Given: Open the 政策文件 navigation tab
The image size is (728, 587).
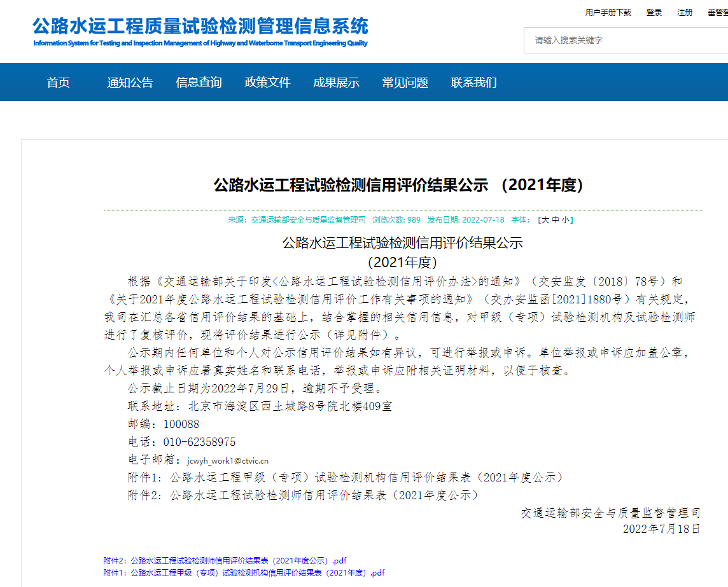Looking at the screenshot, I should pos(267,82).
